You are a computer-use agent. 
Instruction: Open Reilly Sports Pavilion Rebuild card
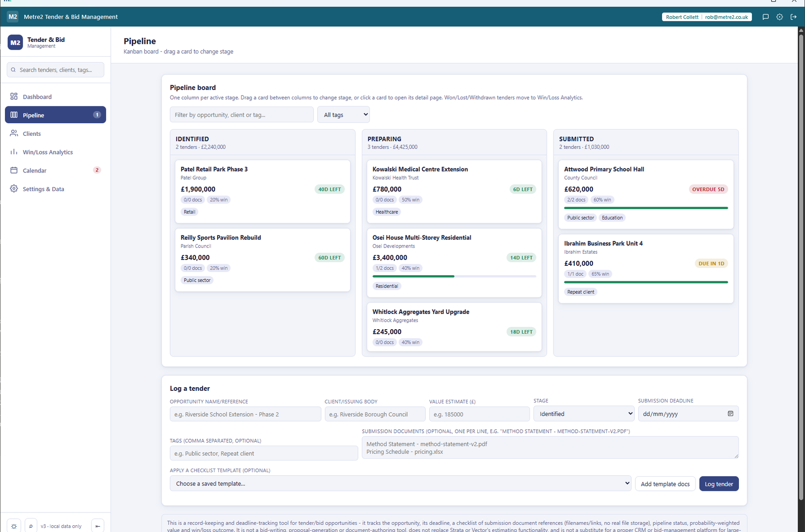263,260
